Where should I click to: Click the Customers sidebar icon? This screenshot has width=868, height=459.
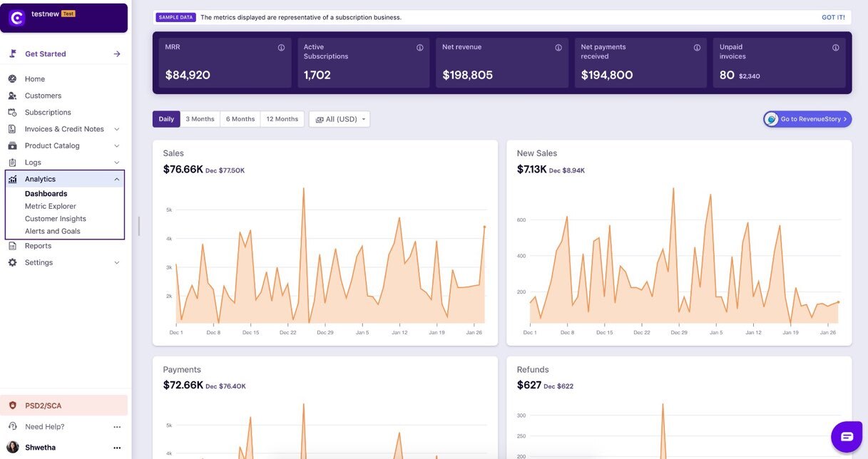click(x=12, y=96)
